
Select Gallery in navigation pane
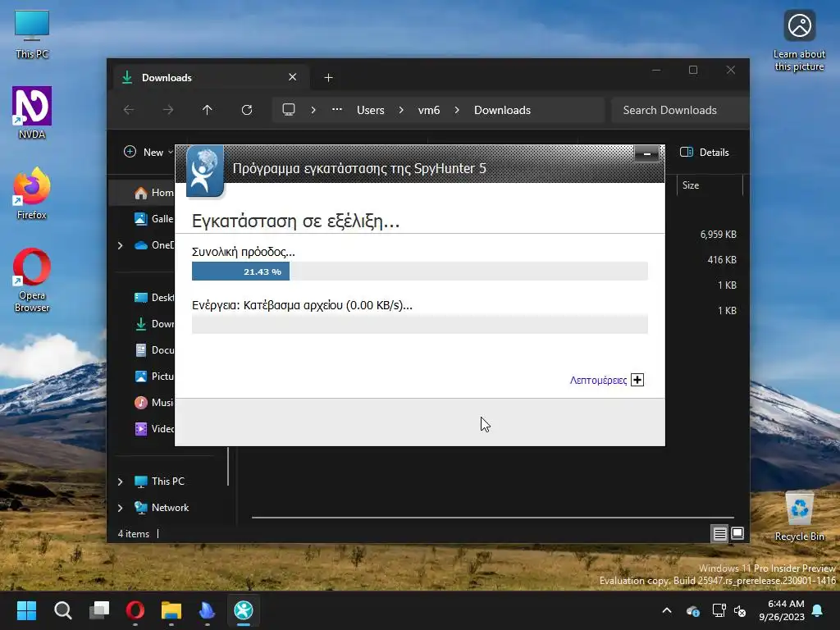pyautogui.click(x=153, y=218)
